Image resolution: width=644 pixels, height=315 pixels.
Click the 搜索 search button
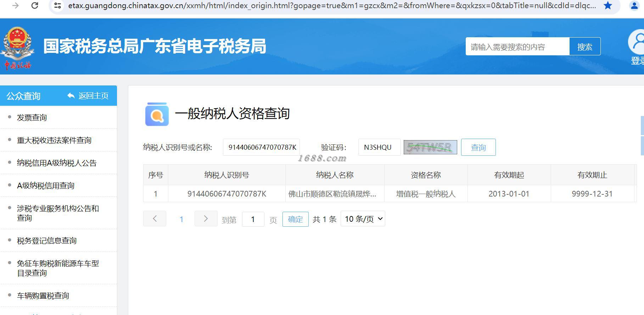click(585, 46)
